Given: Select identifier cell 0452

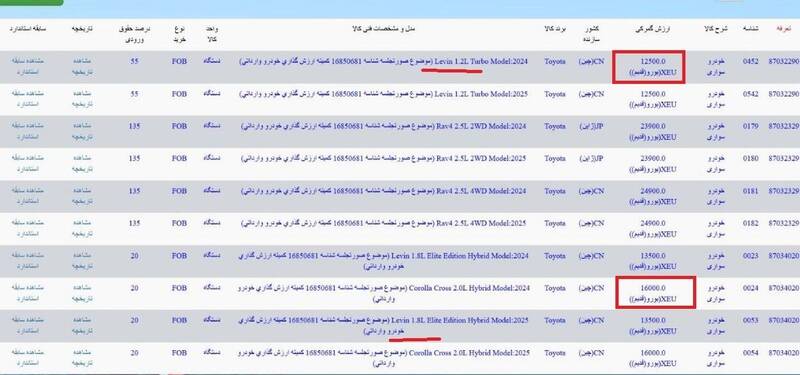Looking at the screenshot, I should coord(751,62).
